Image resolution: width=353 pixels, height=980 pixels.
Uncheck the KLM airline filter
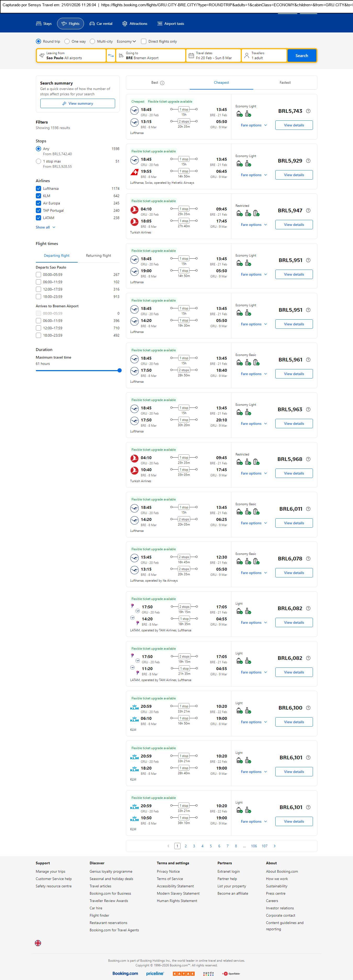(38, 196)
